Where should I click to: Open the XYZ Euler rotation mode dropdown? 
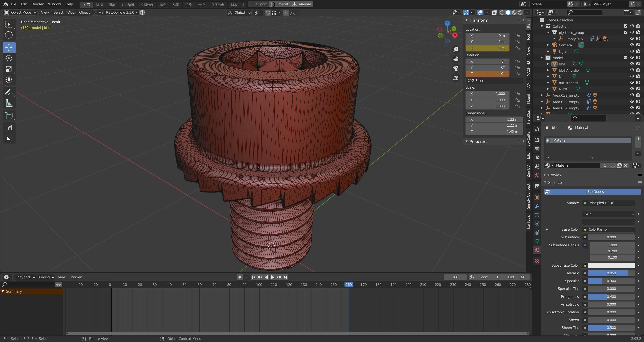coord(494,81)
